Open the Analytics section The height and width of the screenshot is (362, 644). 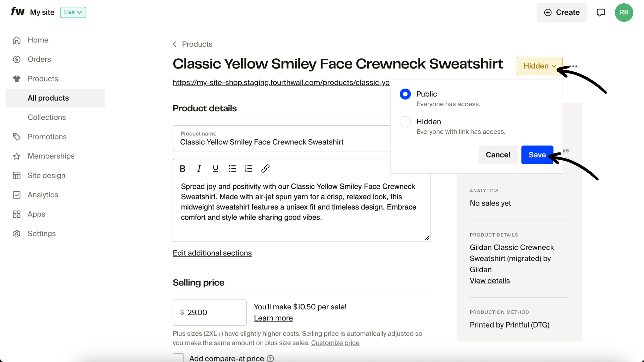(x=43, y=195)
